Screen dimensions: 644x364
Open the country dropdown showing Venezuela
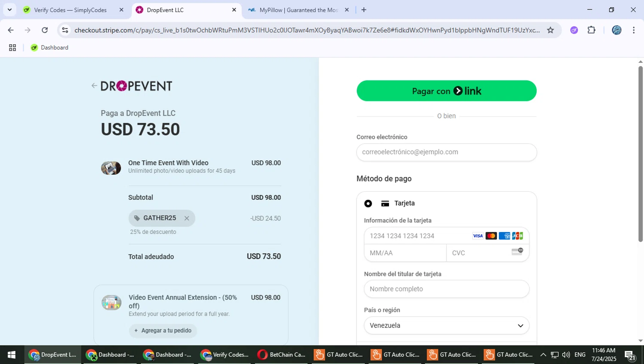click(447, 326)
